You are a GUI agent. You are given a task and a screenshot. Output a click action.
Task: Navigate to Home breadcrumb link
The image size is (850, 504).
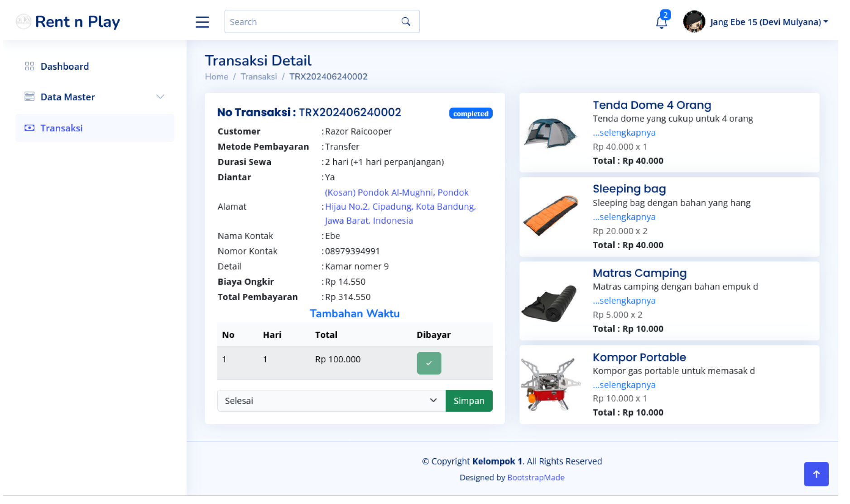point(216,77)
